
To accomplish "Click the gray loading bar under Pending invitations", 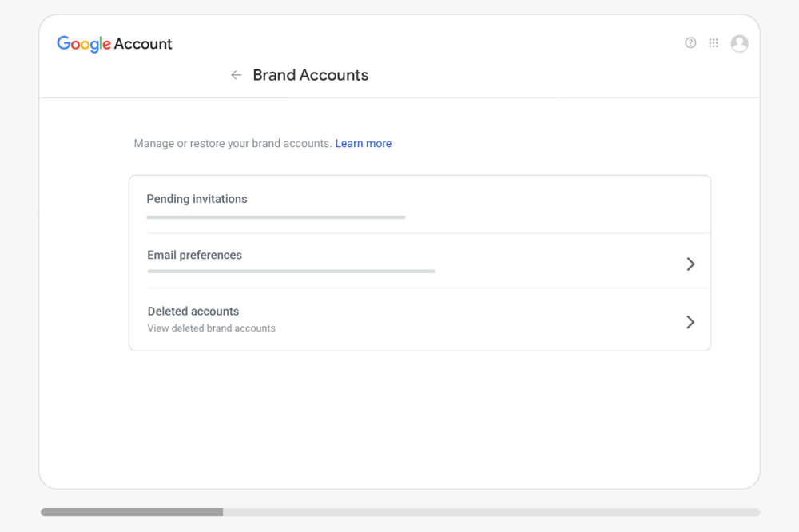I will click(x=276, y=216).
